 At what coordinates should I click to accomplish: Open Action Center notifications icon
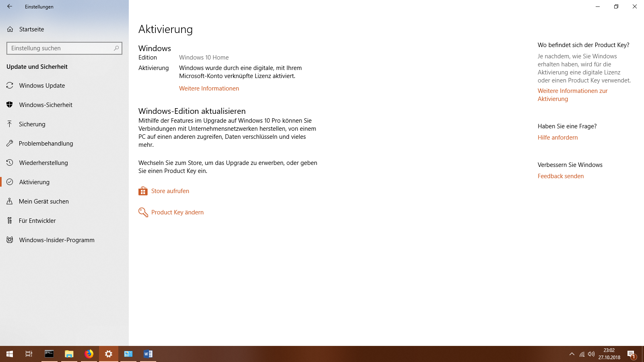(631, 354)
